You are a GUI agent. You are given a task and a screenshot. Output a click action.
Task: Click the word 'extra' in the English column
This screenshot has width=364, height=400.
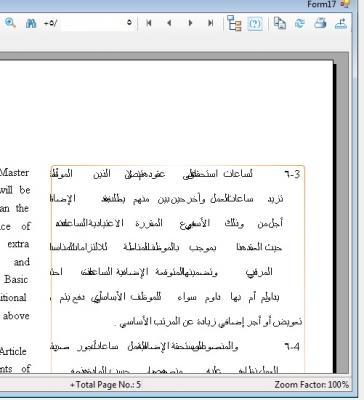point(18,244)
